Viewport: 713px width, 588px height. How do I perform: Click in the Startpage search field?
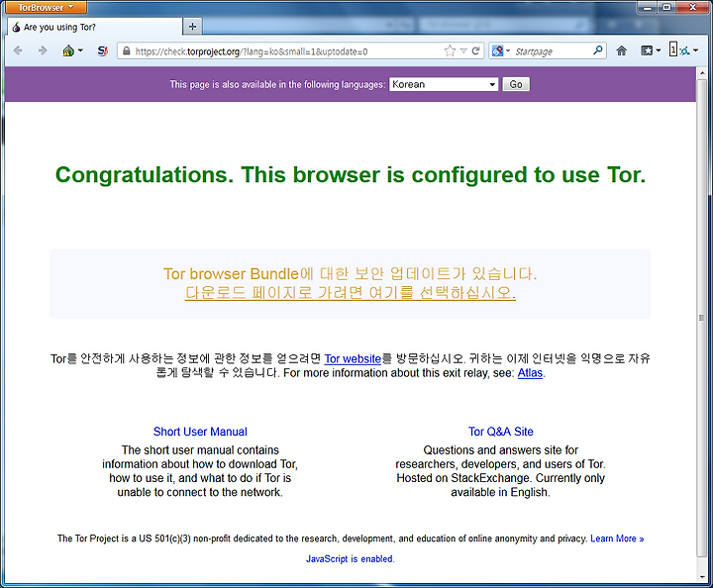coord(552,51)
